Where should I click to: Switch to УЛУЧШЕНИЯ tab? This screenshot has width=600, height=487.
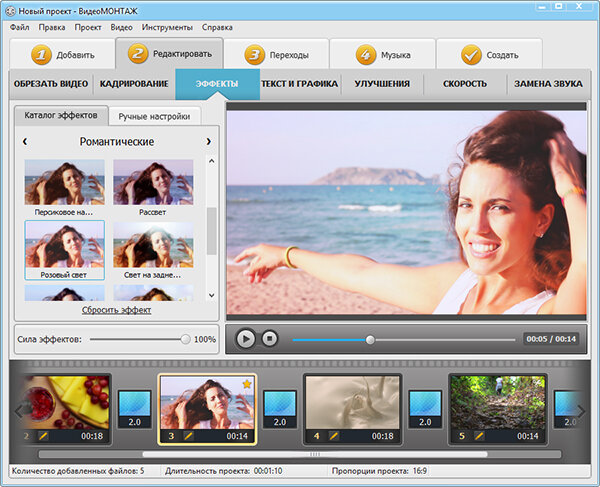[x=382, y=84]
